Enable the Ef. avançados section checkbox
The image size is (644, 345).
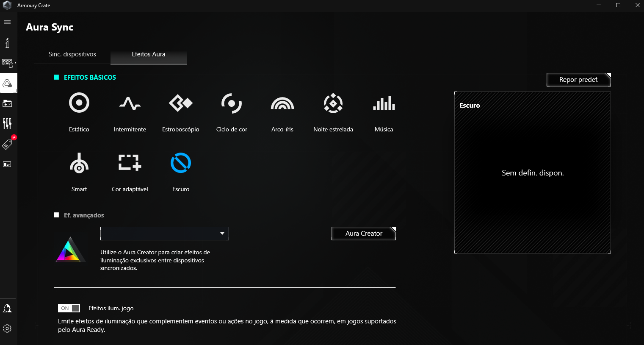tap(56, 215)
